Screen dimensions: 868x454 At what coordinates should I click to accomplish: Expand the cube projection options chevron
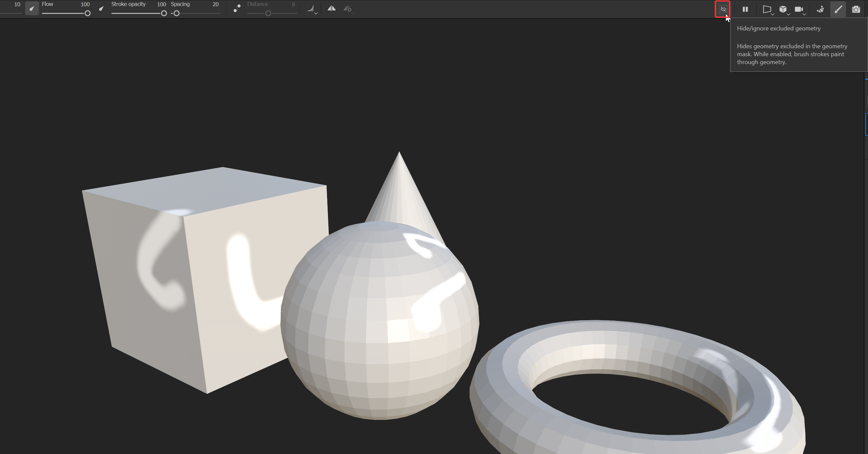[x=789, y=14]
